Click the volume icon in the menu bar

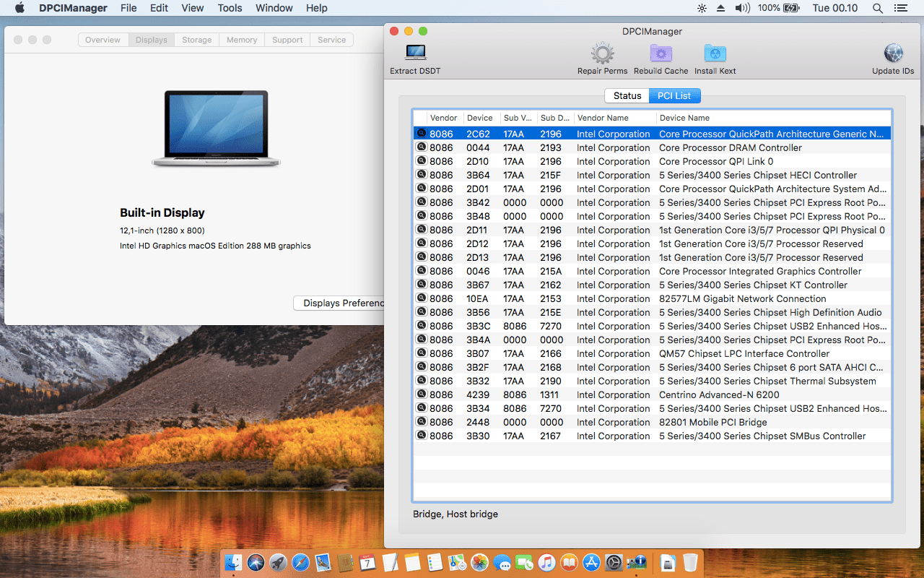click(x=742, y=8)
